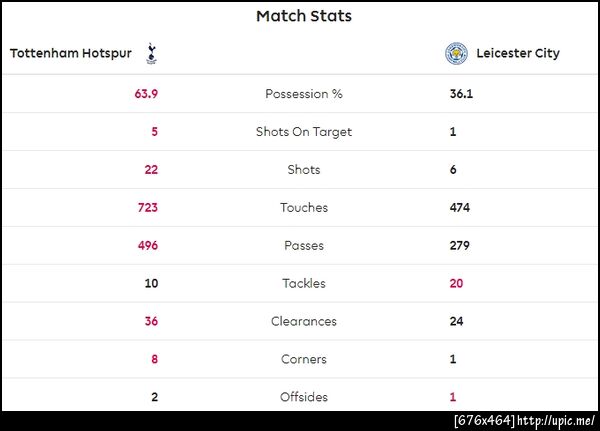Select the Passes stat label

[x=304, y=246]
